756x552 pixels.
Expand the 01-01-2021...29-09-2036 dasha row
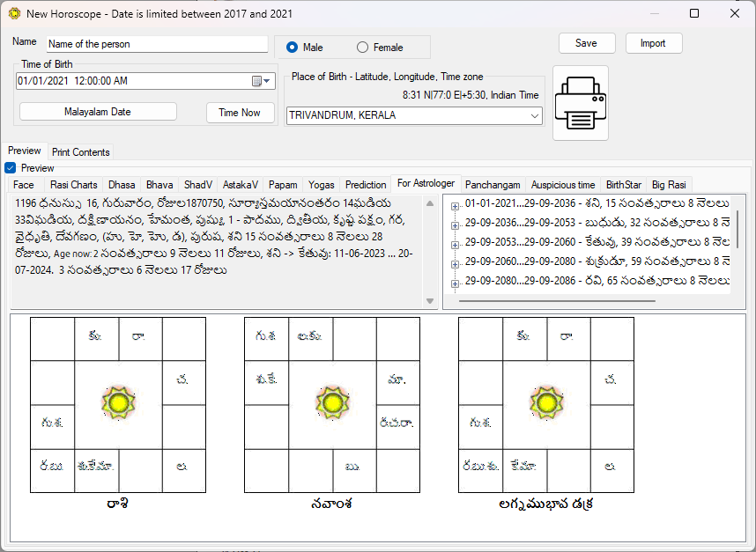point(455,206)
